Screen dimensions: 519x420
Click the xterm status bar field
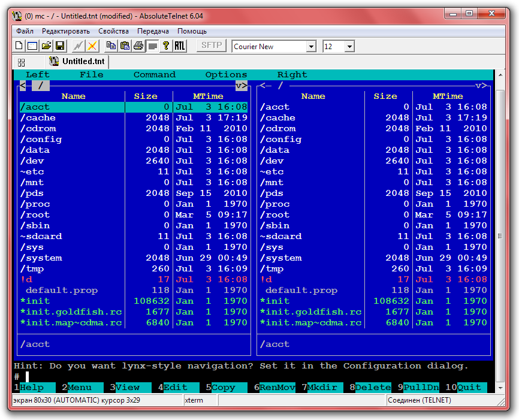tap(200, 400)
